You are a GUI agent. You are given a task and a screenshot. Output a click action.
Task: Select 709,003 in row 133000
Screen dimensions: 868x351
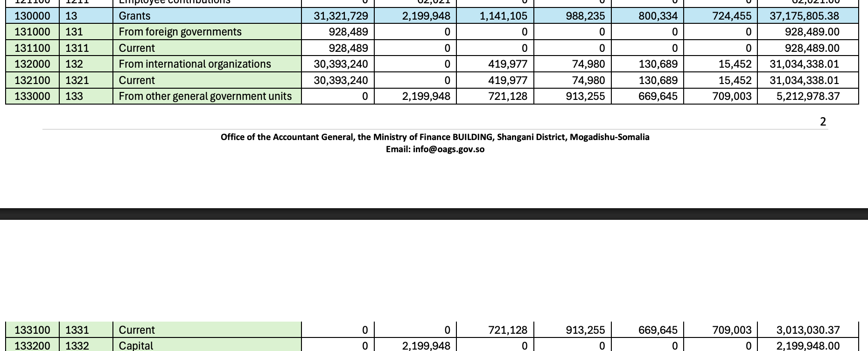point(732,96)
